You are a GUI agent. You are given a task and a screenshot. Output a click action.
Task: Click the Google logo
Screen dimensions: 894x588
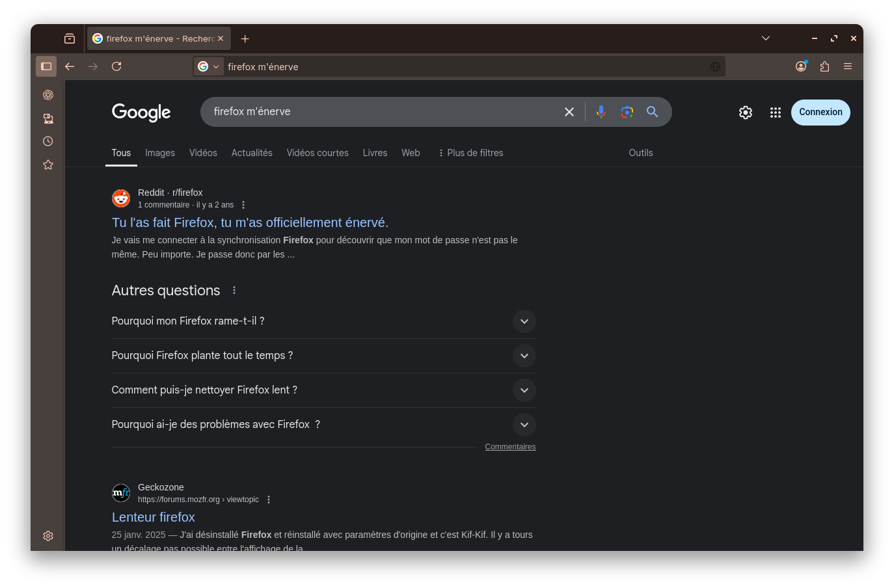(141, 113)
